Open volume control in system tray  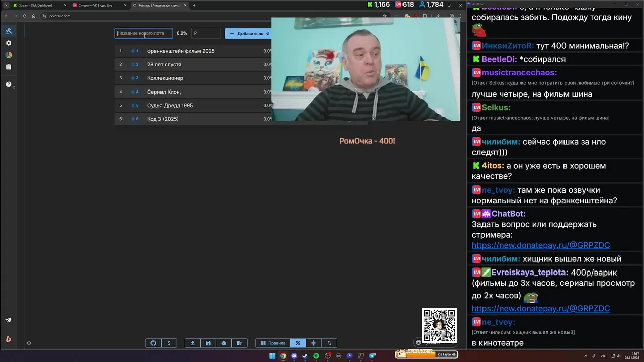[x=618, y=356]
